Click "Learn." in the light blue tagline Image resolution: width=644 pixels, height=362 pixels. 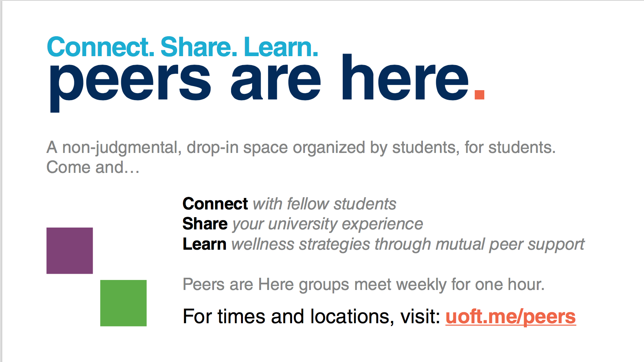point(281,47)
